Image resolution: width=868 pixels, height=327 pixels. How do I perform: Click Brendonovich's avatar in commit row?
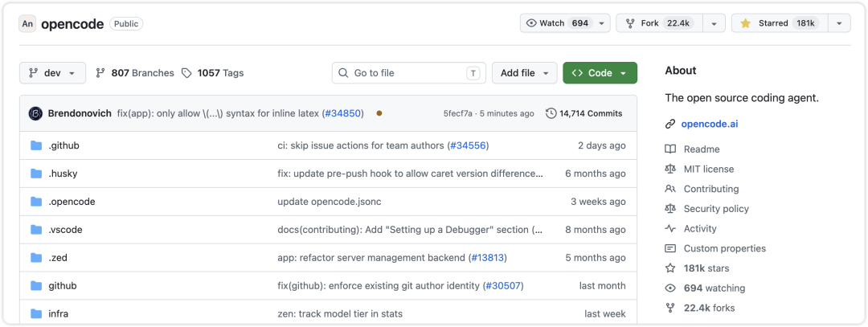coord(35,113)
